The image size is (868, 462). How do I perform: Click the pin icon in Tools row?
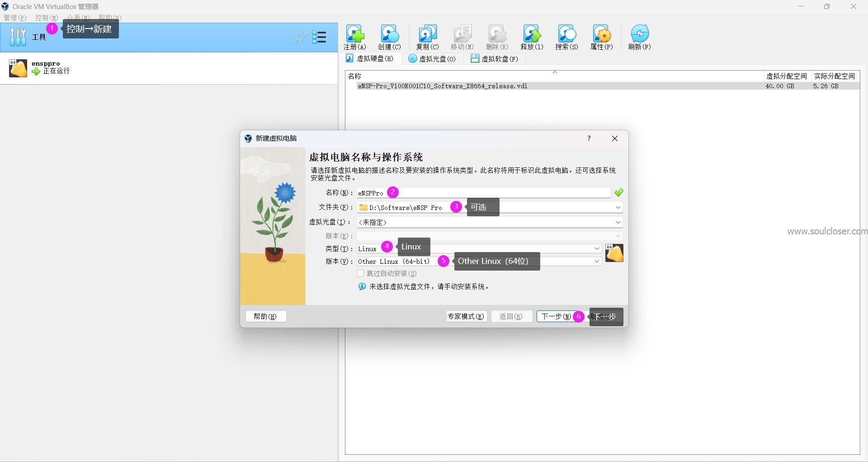point(301,37)
